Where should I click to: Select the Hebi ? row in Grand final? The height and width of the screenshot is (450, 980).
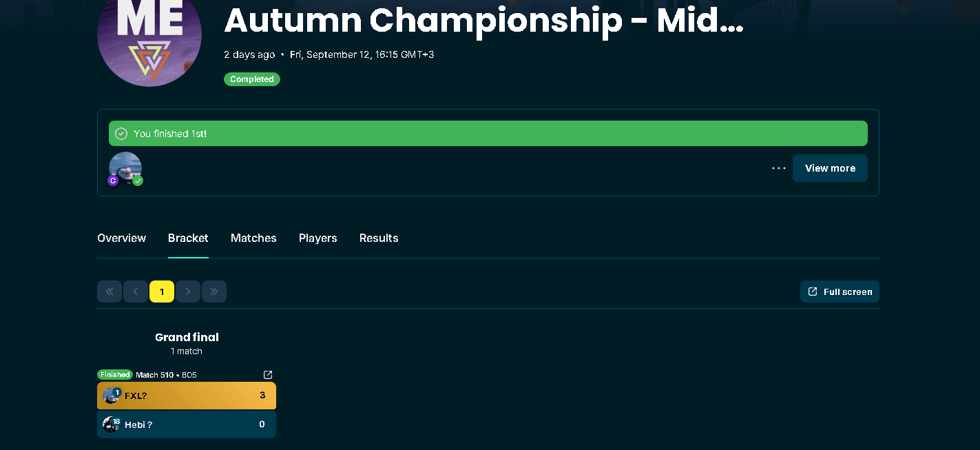pyautogui.click(x=193, y=425)
